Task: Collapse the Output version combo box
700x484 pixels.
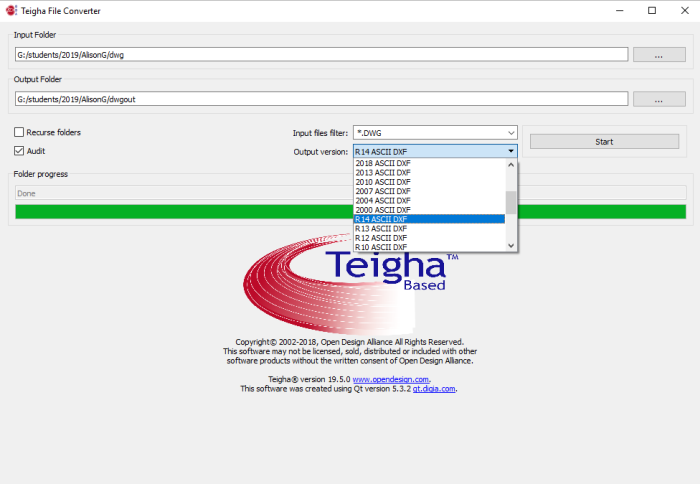Action: (x=435, y=151)
